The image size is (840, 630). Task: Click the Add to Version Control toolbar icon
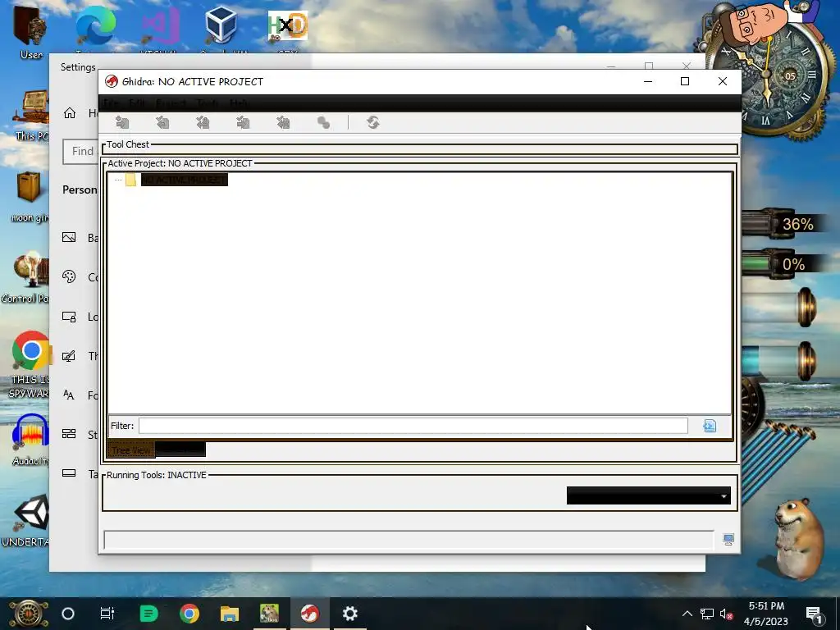coord(122,123)
